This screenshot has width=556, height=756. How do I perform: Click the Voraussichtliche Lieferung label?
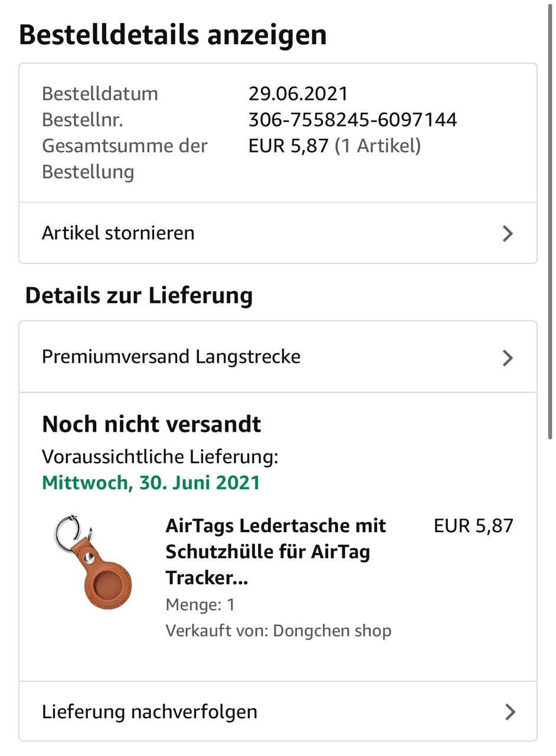(160, 457)
